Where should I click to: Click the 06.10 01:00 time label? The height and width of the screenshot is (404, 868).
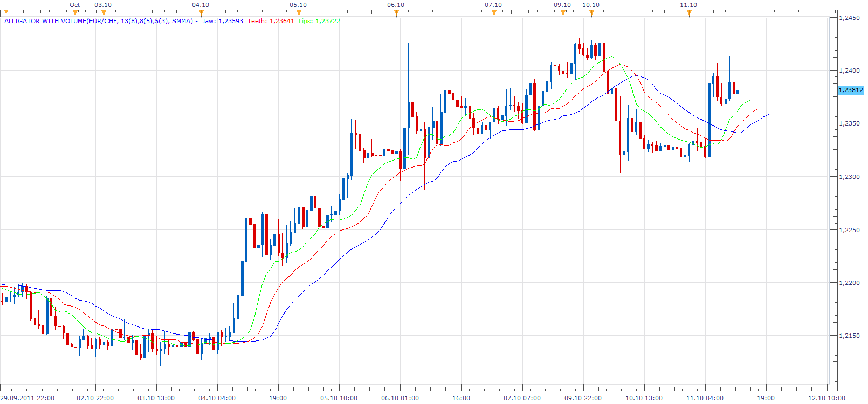(x=400, y=398)
